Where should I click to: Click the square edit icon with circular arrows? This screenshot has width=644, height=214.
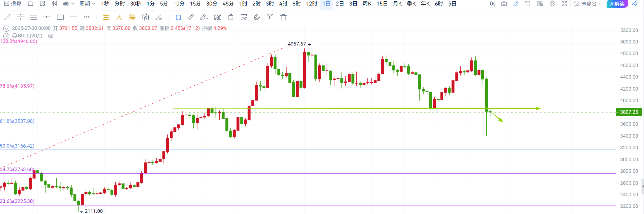[146, 17]
